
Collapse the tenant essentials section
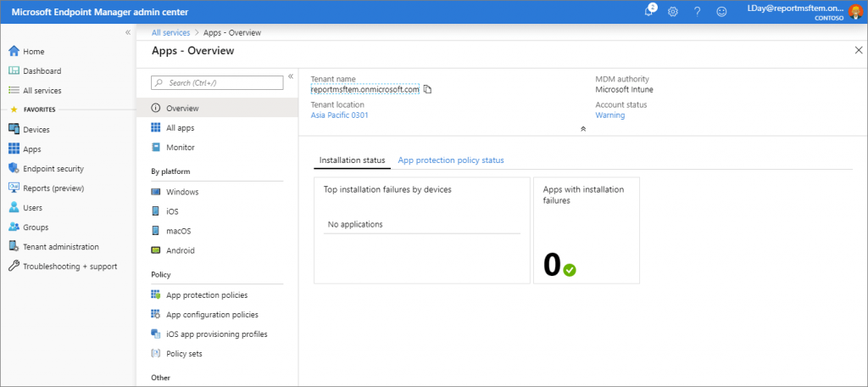point(583,129)
